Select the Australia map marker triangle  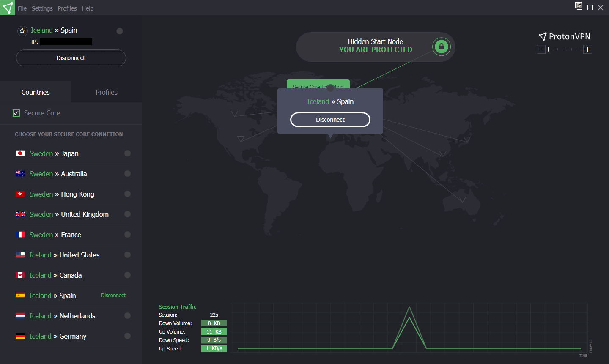coord(462,199)
